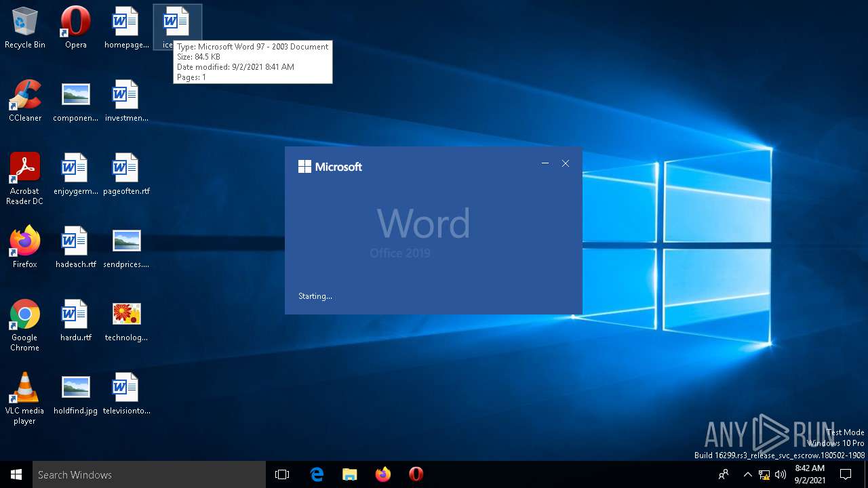868x488 pixels.
Task: Launch Microsoft Edge from the taskbar
Action: (x=316, y=474)
